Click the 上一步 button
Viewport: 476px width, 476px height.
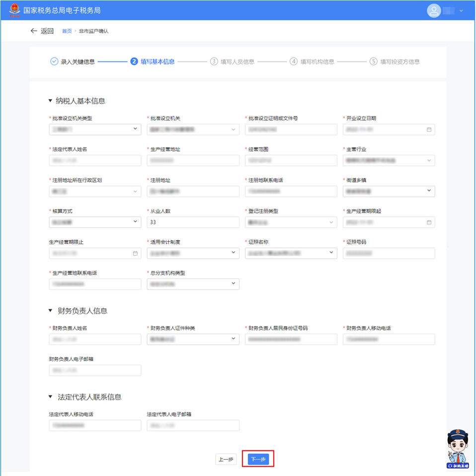click(226, 460)
